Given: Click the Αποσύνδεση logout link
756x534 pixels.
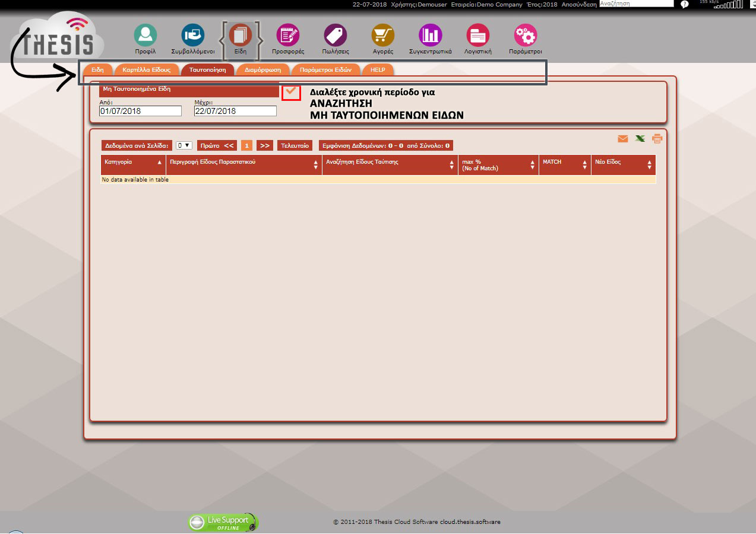Looking at the screenshot, I should click(x=579, y=4).
